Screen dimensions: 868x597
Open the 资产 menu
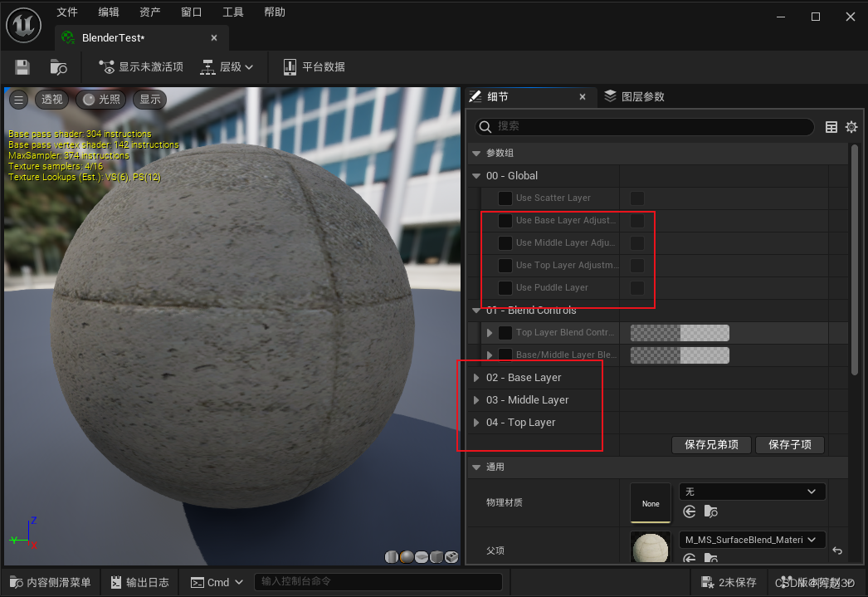point(150,12)
